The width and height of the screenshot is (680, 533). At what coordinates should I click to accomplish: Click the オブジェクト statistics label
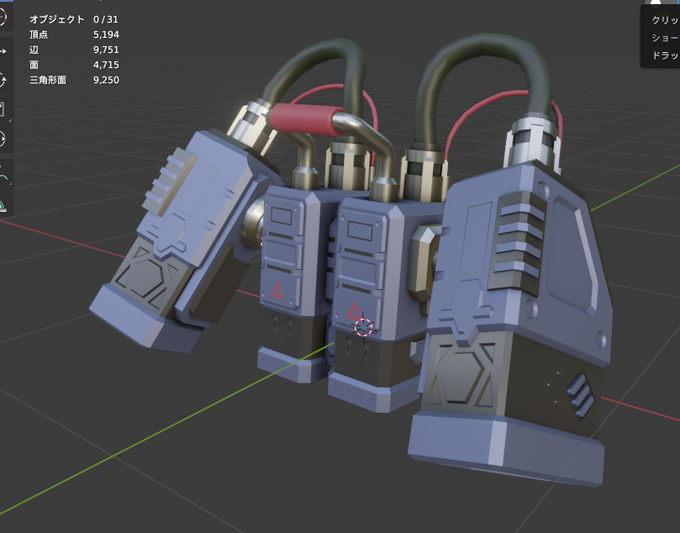(57, 20)
